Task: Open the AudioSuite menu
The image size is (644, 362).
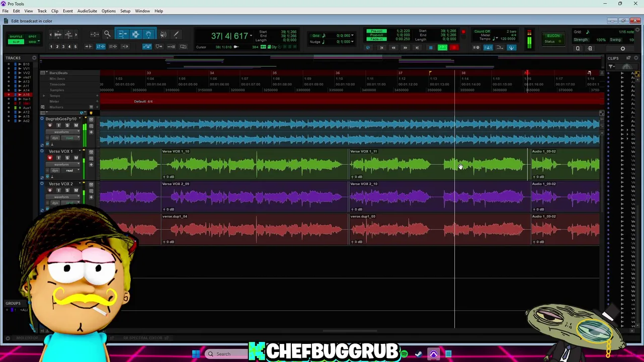Action: (87, 11)
